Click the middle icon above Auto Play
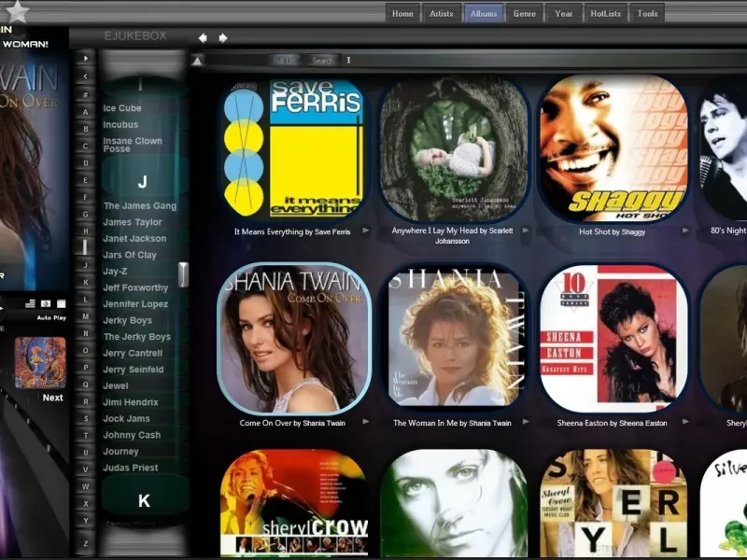 click(x=46, y=303)
